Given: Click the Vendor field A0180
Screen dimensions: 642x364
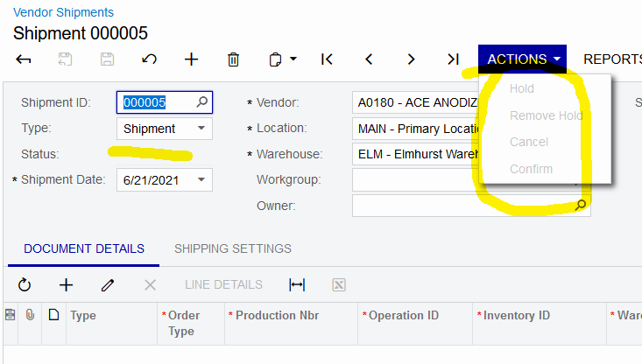Looking at the screenshot, I should (415, 102).
